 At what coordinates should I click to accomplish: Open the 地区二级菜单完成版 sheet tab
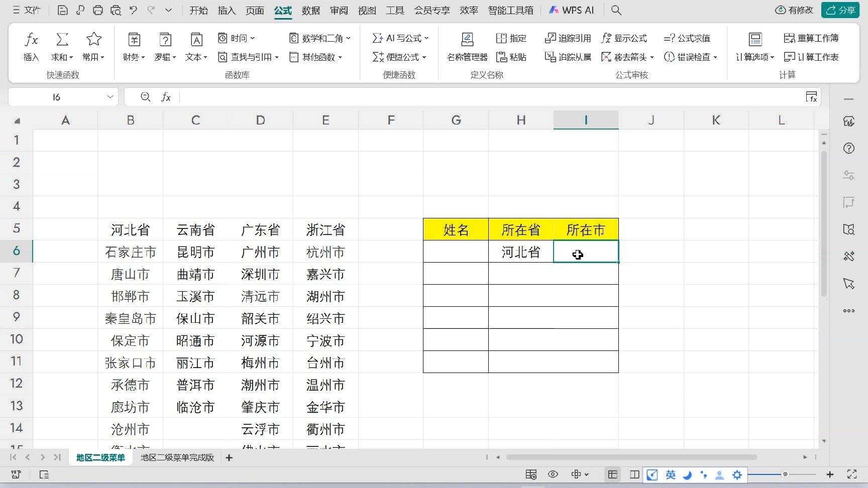(x=177, y=457)
